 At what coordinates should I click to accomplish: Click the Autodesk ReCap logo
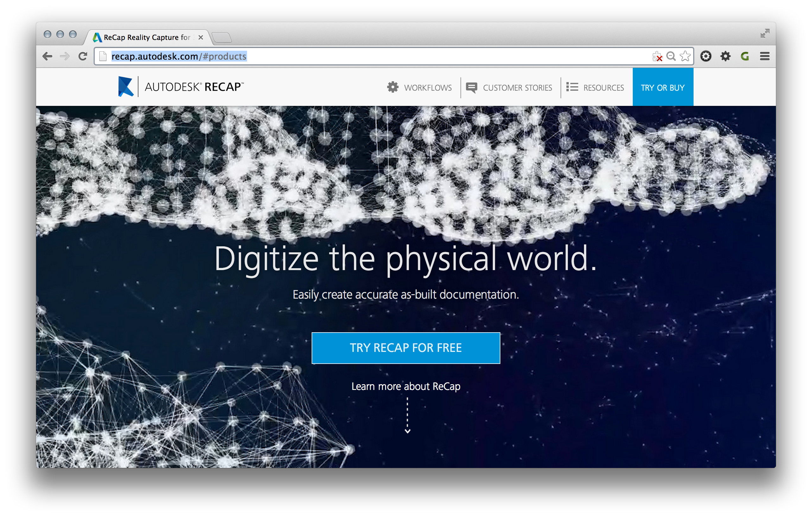(x=181, y=87)
